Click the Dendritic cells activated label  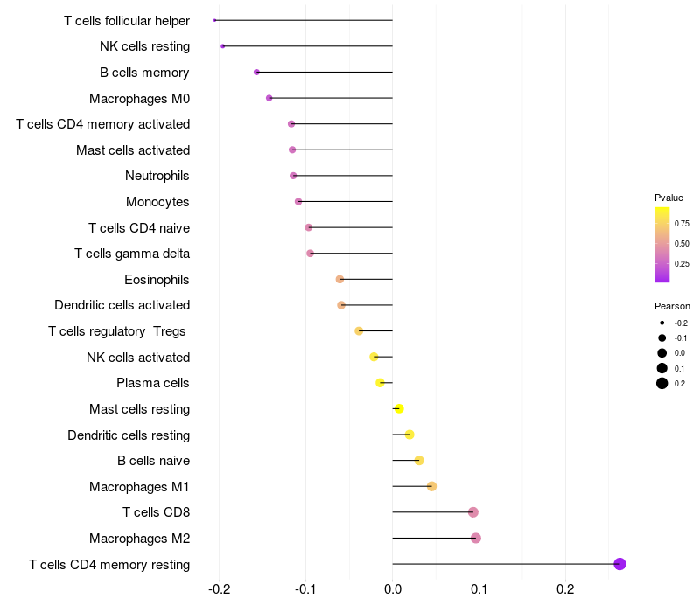pos(122,305)
